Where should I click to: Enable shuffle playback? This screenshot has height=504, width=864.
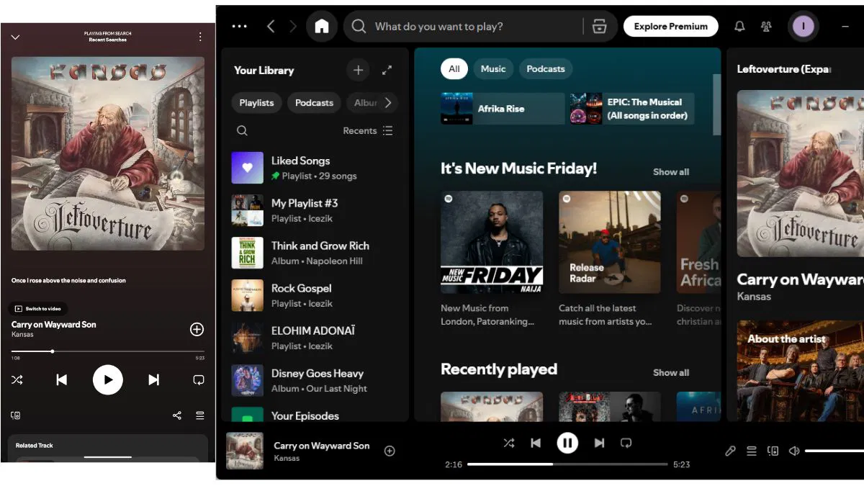(x=509, y=443)
